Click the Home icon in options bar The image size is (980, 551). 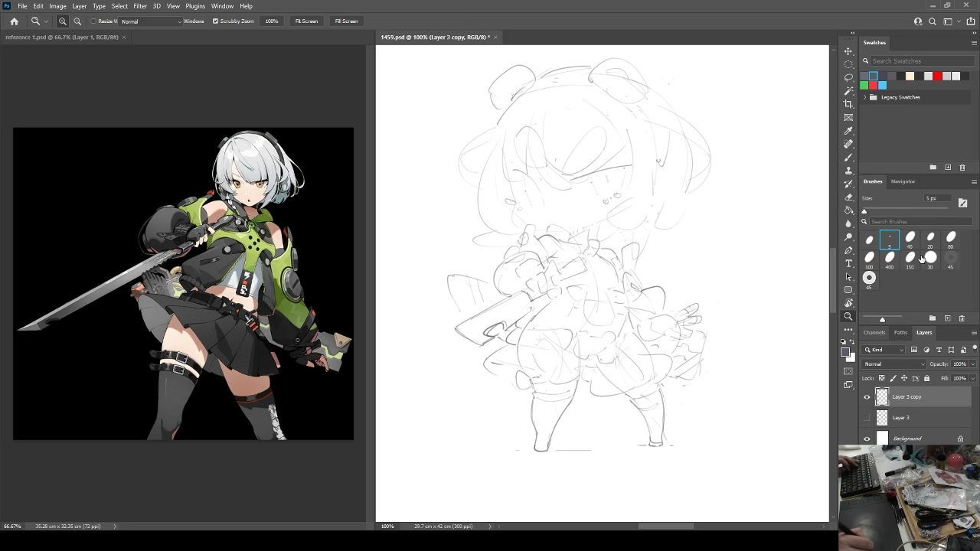tap(14, 21)
